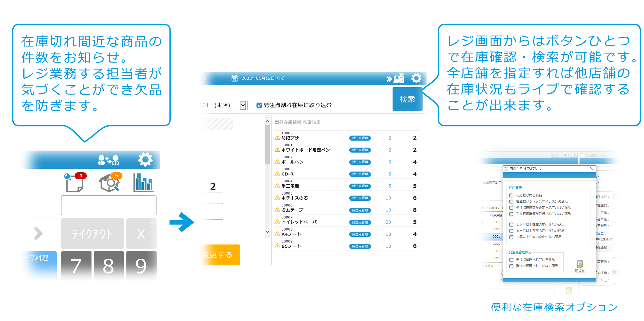Click warning icon beside 防犯ブザー
The height and width of the screenshot is (321, 644).
[277, 138]
